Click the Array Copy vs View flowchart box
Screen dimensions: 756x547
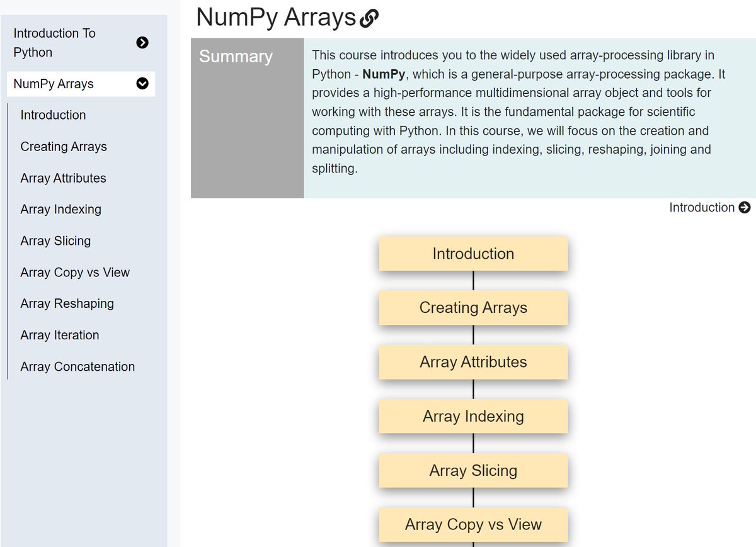[x=473, y=524]
